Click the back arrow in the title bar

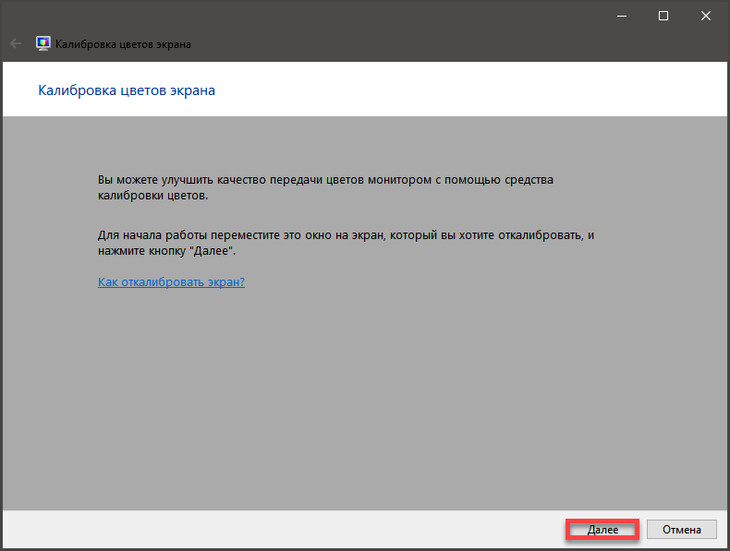(x=16, y=44)
